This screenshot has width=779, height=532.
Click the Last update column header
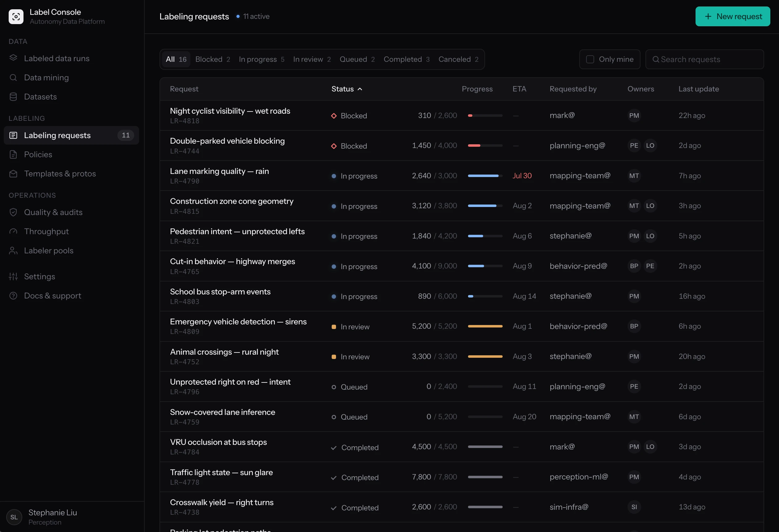(699, 89)
